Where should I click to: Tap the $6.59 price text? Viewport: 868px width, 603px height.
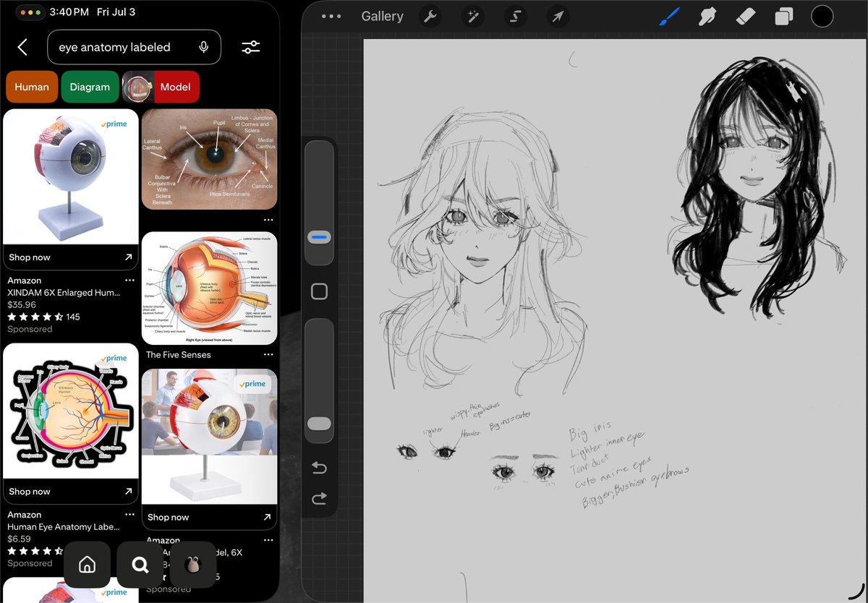(19, 539)
